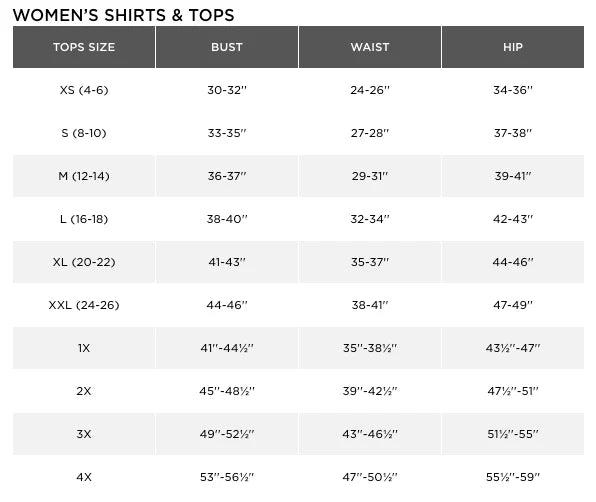Click the TOPS SIZE column header

coord(84,47)
